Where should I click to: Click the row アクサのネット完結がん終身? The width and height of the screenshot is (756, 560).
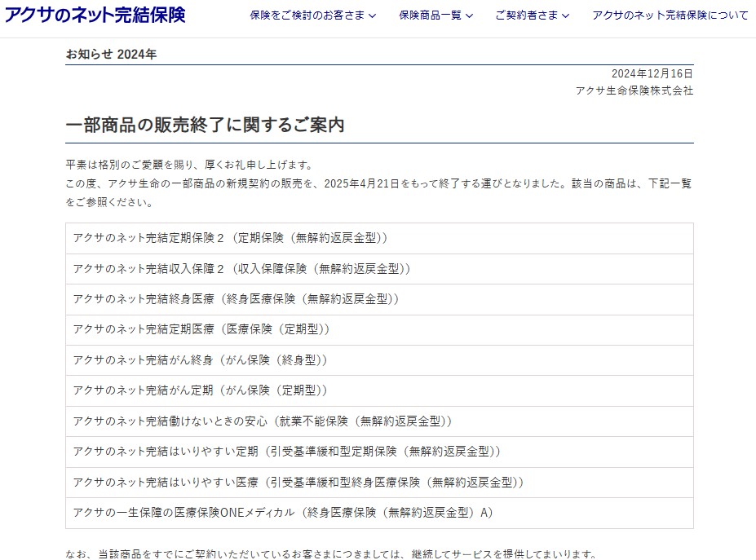(x=379, y=360)
